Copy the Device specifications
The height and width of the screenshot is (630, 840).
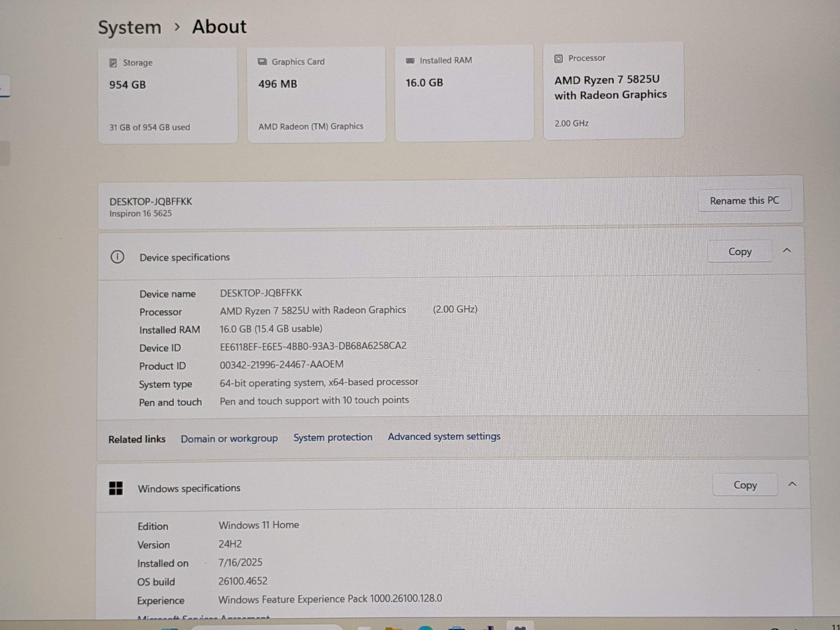coord(739,252)
